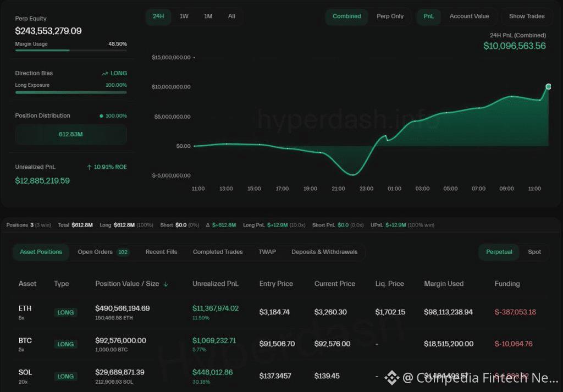Click SOL row LONG badge
Image resolution: width=563 pixels, height=392 pixels.
pos(65,376)
